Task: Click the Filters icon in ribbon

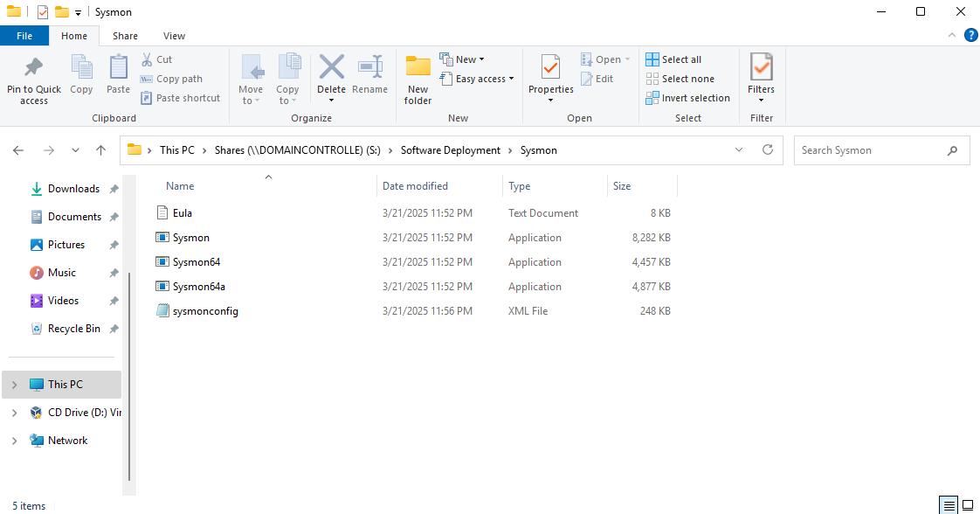Action: click(761, 68)
